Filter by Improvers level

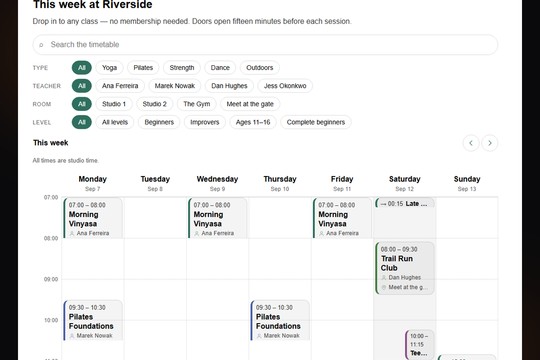[205, 122]
